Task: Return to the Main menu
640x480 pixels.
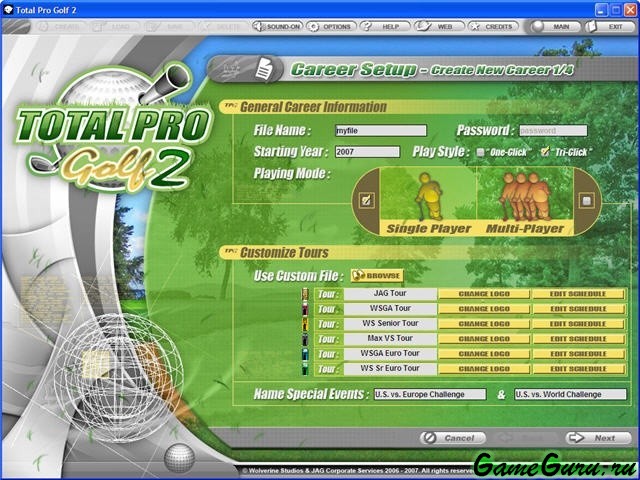Action: [556, 27]
